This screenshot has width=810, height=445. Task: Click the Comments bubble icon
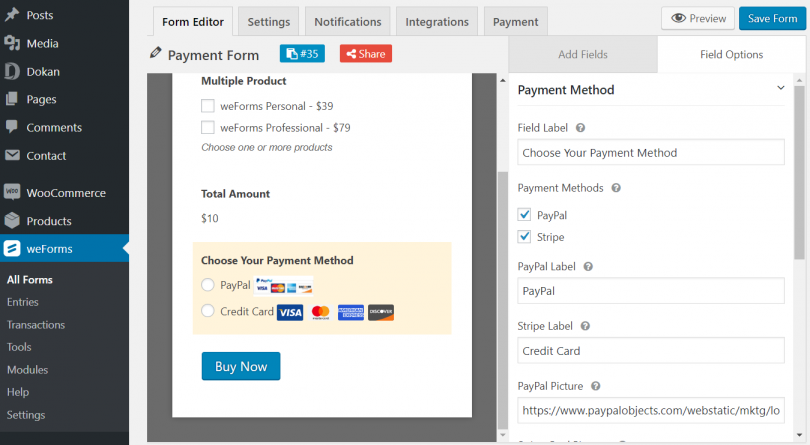pos(12,127)
